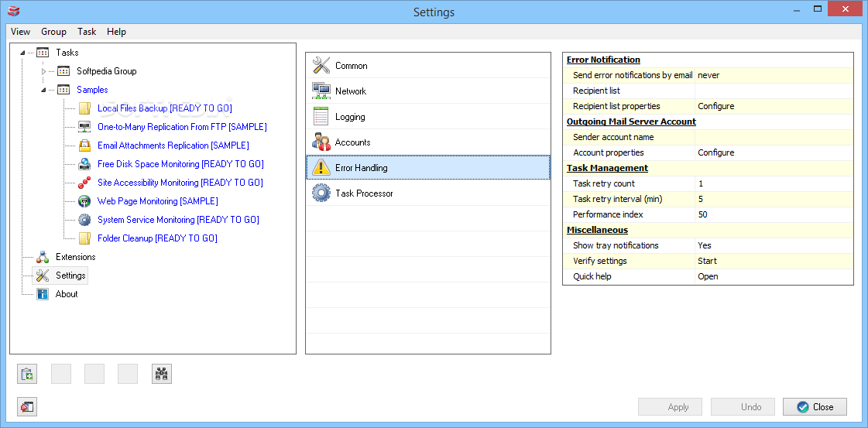Click the Task Management section header

(x=607, y=168)
